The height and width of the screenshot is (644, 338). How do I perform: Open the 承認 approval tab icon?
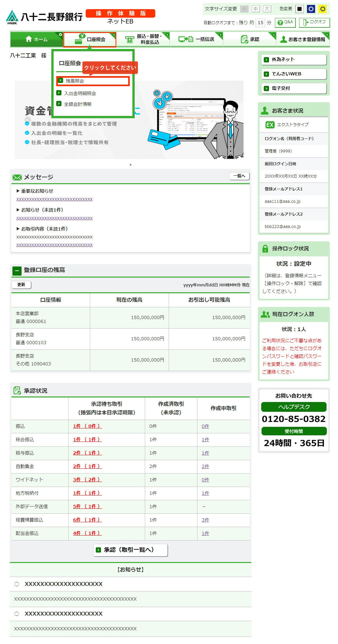point(244,40)
